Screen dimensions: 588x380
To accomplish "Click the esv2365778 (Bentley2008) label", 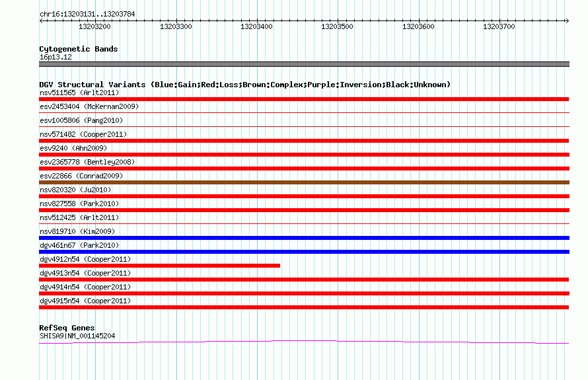I will (87, 162).
